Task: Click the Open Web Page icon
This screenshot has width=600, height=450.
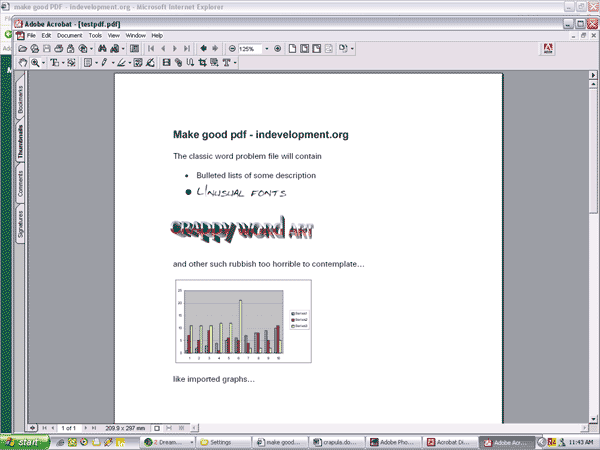Action: (x=35, y=49)
